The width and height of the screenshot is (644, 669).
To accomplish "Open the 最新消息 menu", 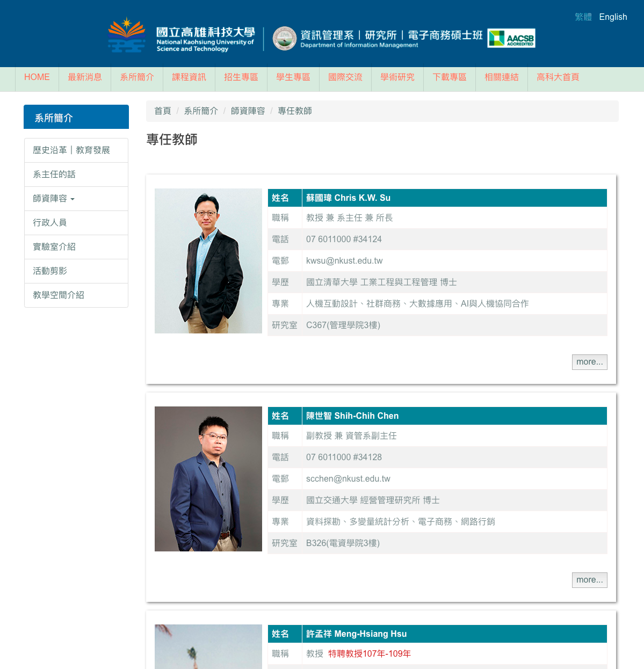I will point(85,77).
